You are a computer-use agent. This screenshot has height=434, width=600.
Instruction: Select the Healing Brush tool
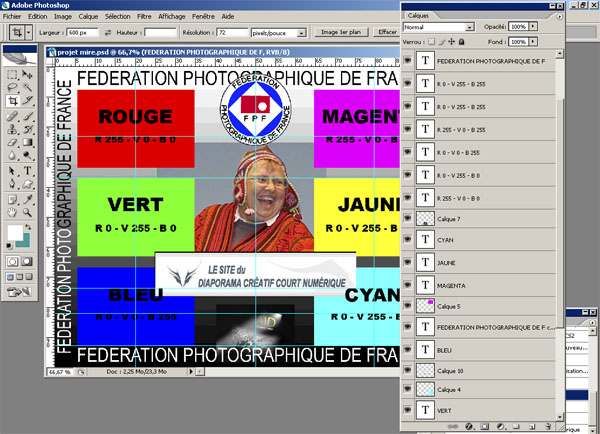click(x=12, y=116)
